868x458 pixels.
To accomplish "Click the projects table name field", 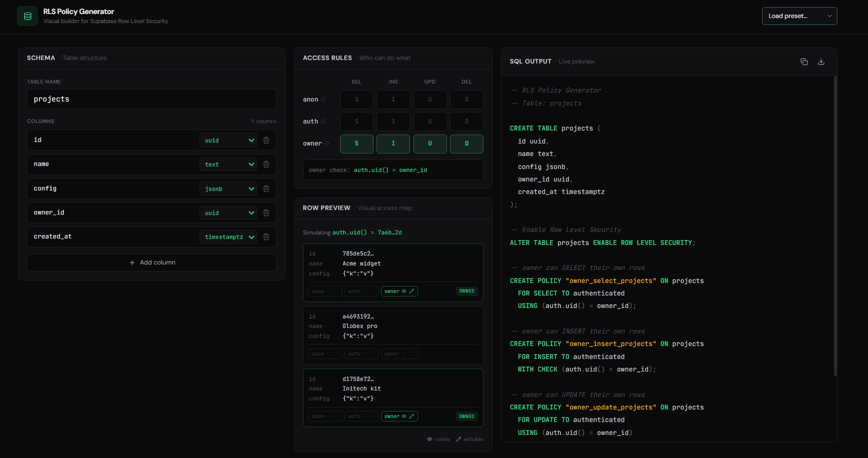I will 151,99.
